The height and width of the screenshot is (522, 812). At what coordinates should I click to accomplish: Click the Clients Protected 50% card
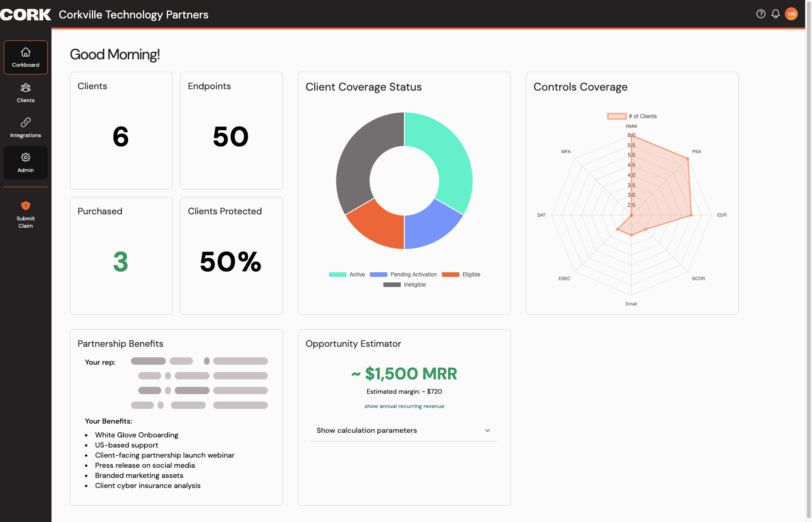(232, 256)
